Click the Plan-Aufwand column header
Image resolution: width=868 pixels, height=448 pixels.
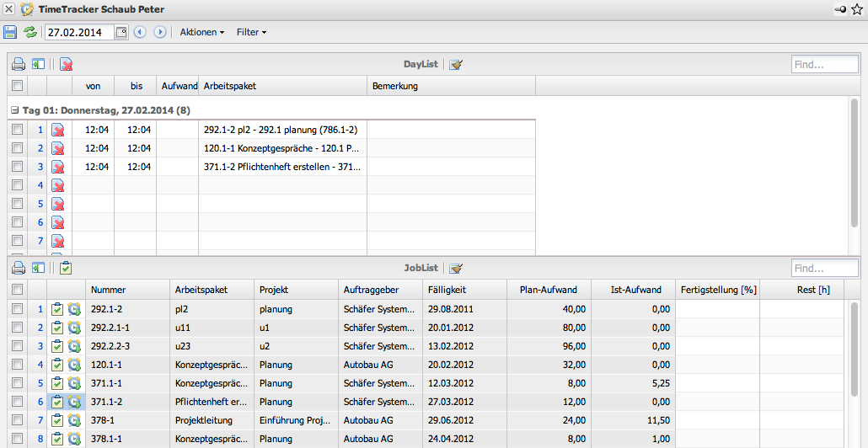pos(549,290)
